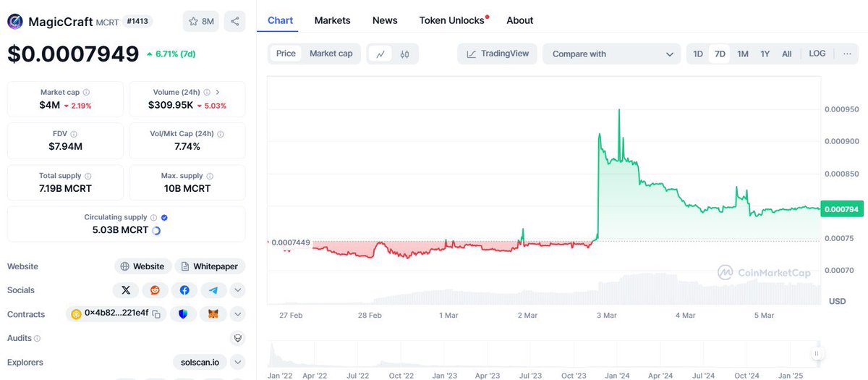The width and height of the screenshot is (868, 380).
Task: Expand Volume (24h) details arrow
Action: click(x=218, y=93)
